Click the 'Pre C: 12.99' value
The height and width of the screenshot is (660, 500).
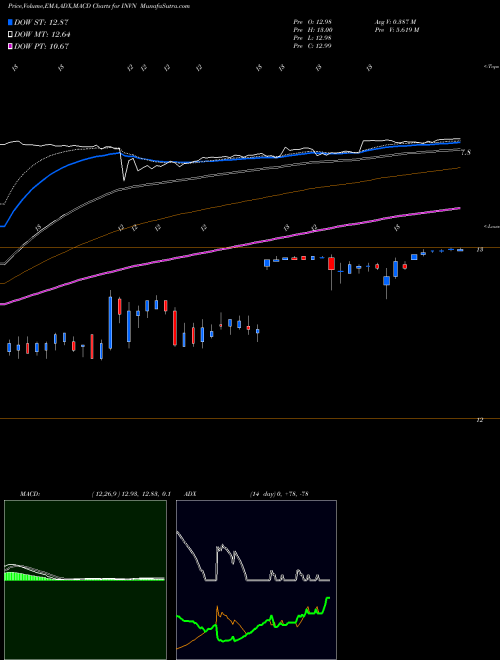point(312,46)
